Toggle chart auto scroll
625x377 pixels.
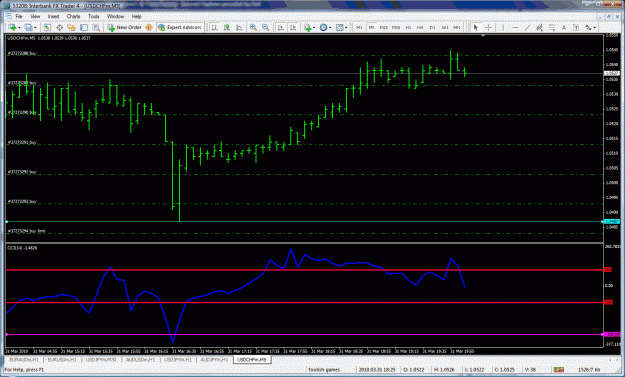[x=281, y=27]
